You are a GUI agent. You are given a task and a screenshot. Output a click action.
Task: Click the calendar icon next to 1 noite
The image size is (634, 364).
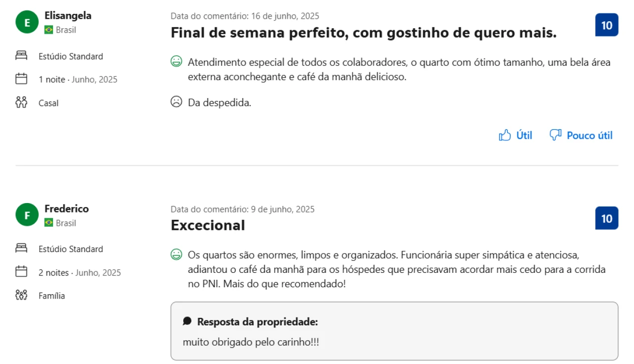pos(21,79)
